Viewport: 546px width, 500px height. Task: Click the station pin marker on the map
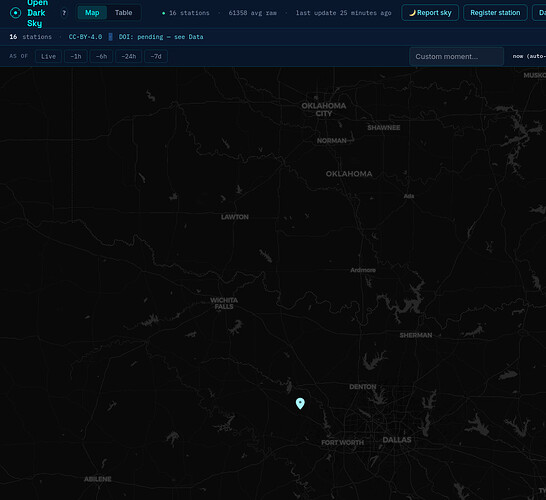[x=300, y=404]
